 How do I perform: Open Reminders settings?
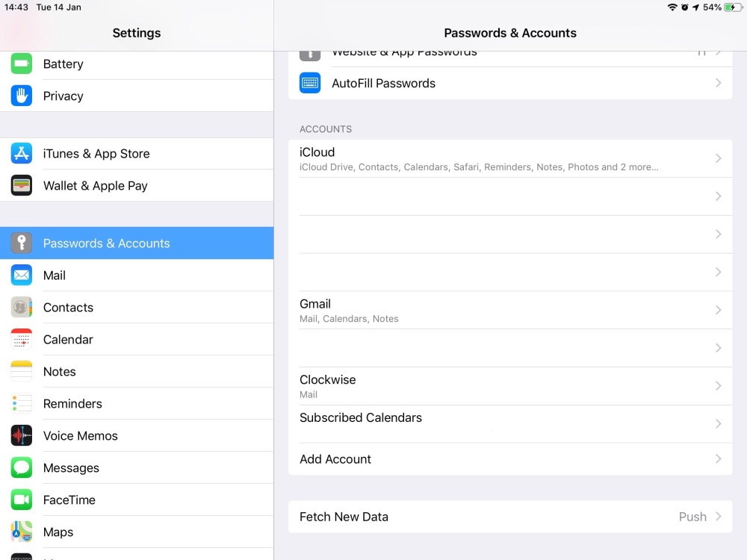point(137,403)
